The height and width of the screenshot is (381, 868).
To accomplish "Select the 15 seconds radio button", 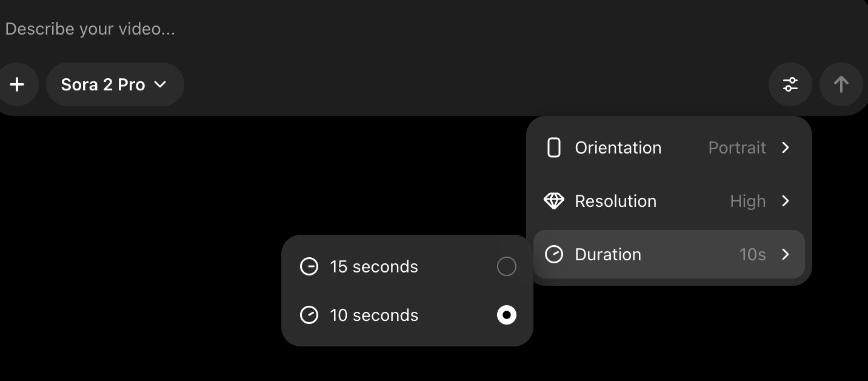I will [506, 267].
